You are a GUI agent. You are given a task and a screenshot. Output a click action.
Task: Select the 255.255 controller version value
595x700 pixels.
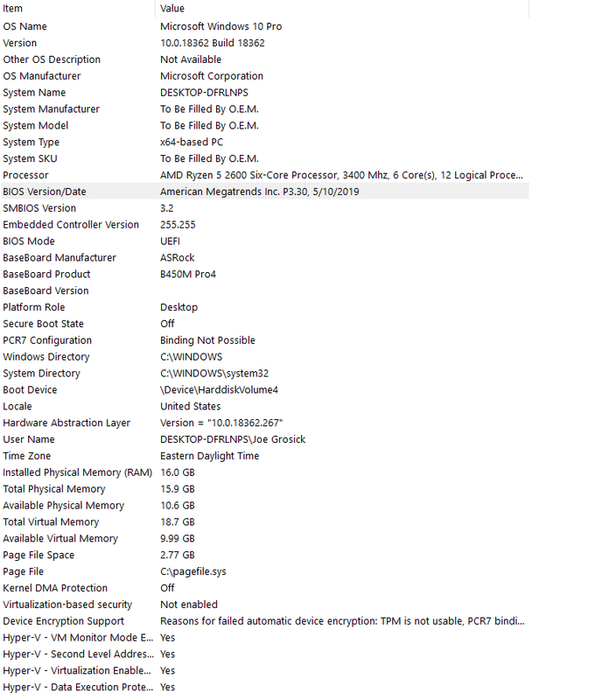[178, 225]
